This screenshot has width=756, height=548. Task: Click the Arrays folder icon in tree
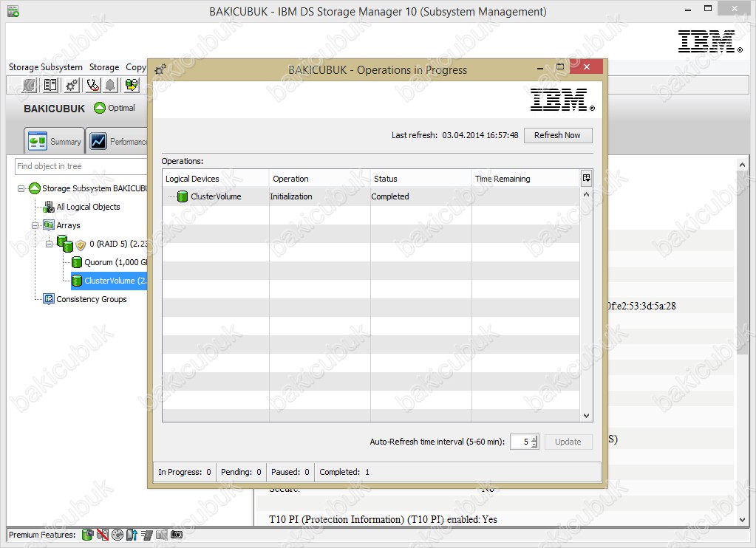49,225
